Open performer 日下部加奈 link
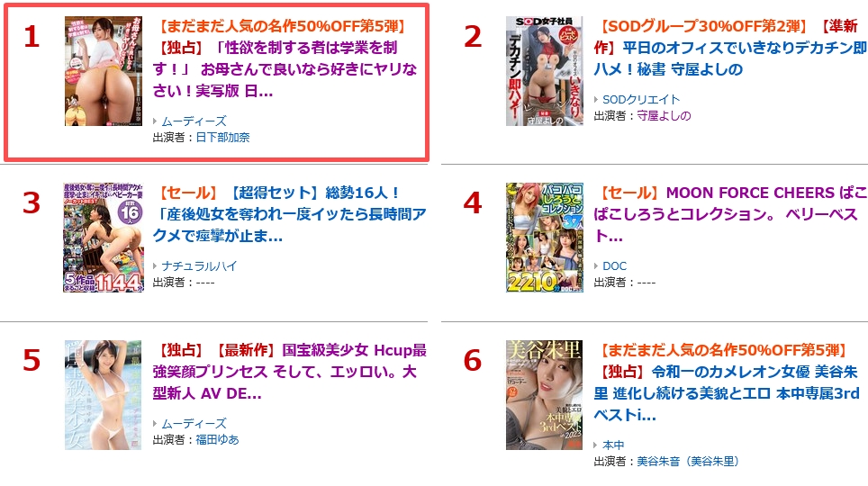The height and width of the screenshot is (486, 868). 222,138
